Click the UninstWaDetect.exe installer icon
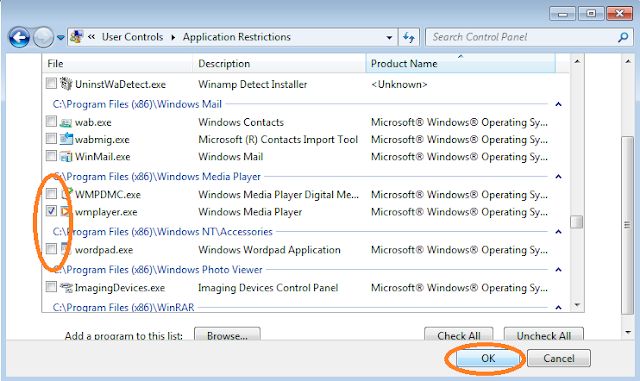 tap(66, 84)
